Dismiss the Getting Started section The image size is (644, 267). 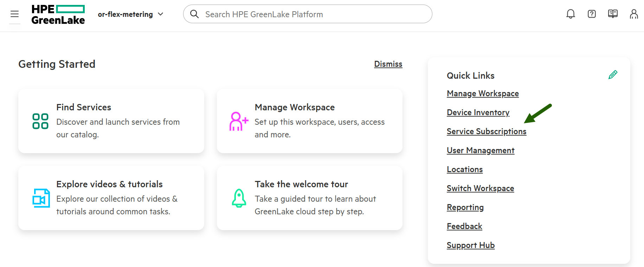388,64
